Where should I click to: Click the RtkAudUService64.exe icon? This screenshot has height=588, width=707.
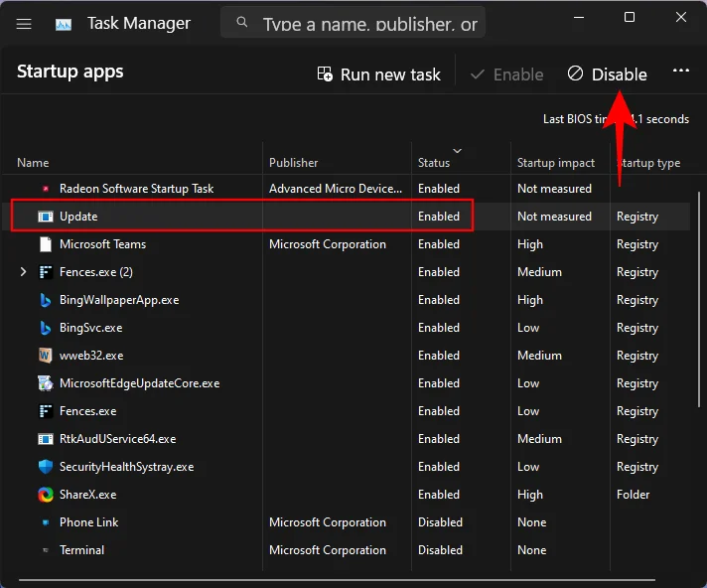[46, 439]
